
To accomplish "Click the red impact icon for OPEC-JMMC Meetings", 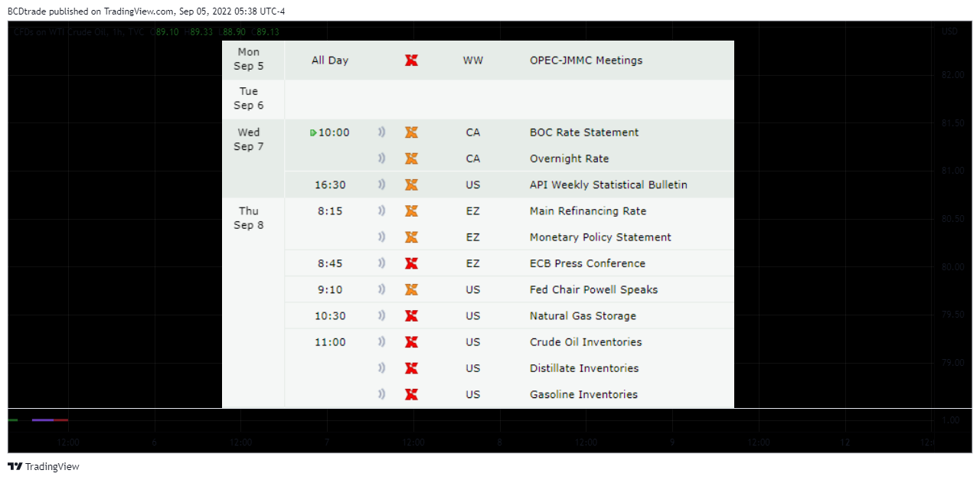I will [411, 60].
